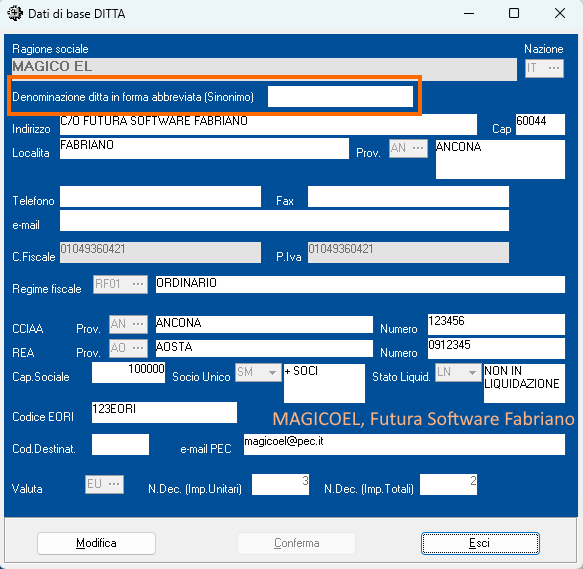
Task: Click the Codice EORI field 123EORI
Action: [x=164, y=412]
